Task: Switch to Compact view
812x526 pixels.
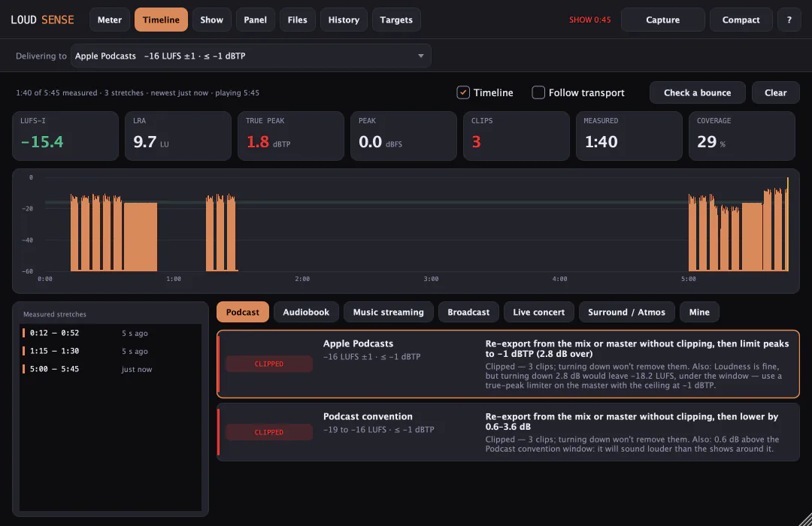Action: tap(741, 20)
